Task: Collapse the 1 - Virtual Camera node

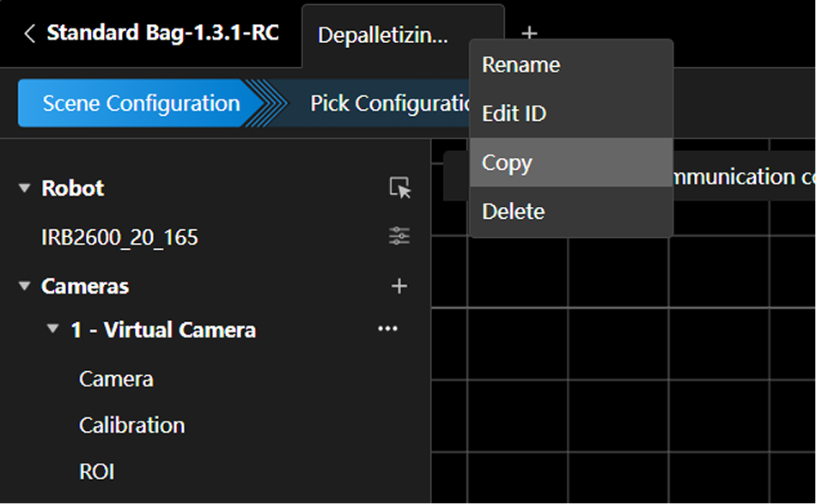Action: 53,330
